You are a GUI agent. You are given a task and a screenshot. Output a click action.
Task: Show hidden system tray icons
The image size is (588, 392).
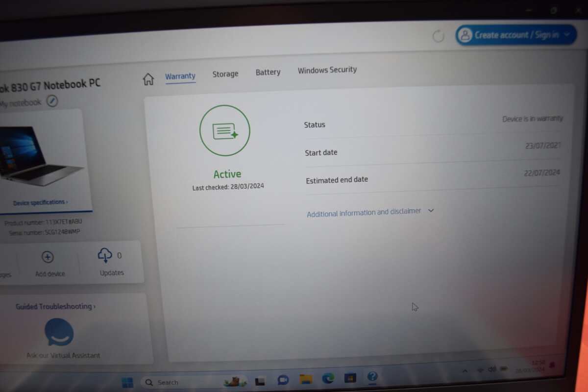[465, 371]
